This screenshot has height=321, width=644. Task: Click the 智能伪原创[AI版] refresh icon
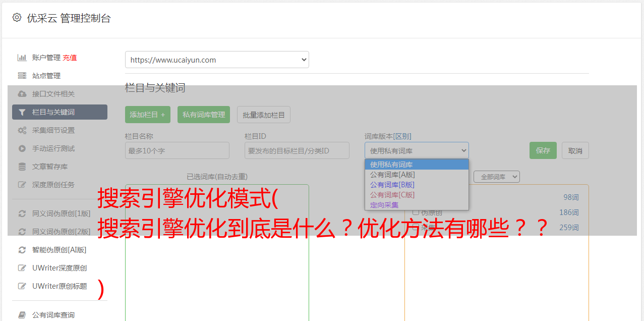[22, 250]
